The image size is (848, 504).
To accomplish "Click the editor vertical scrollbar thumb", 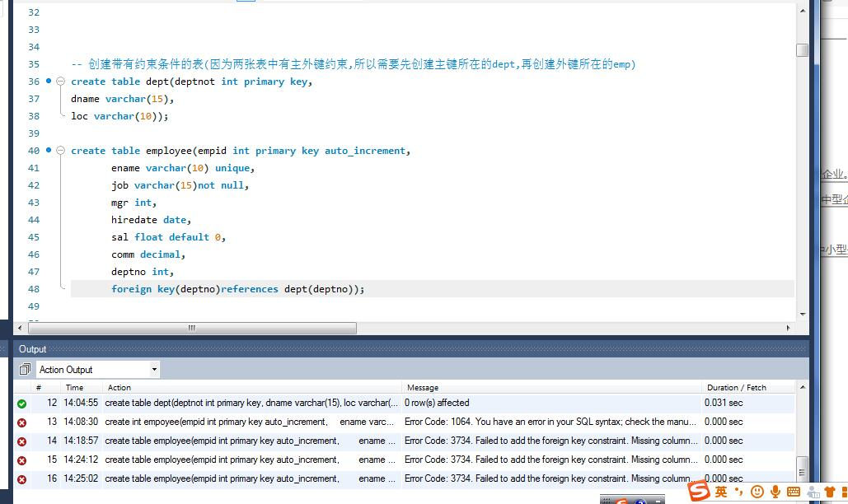I will point(803,49).
